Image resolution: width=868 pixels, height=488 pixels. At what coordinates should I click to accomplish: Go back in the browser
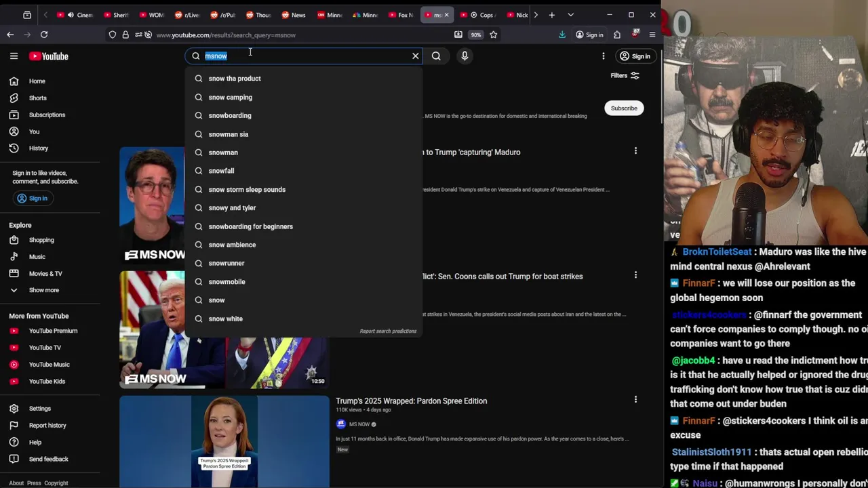[x=10, y=35]
